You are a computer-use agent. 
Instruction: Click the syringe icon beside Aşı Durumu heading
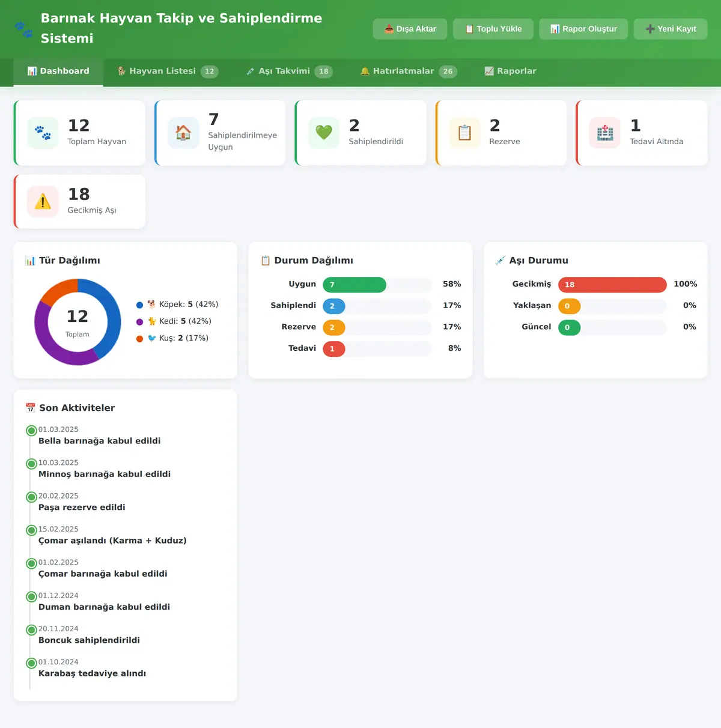point(500,261)
